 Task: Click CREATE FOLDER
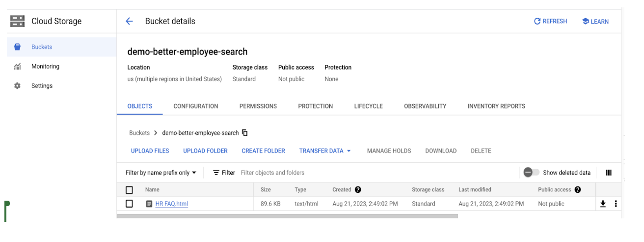(264, 151)
